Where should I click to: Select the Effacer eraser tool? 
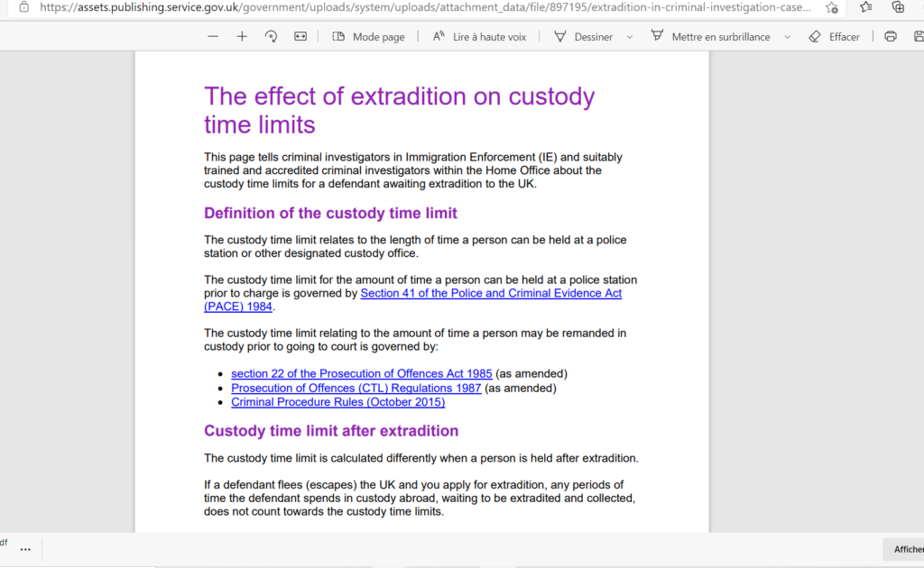click(834, 36)
